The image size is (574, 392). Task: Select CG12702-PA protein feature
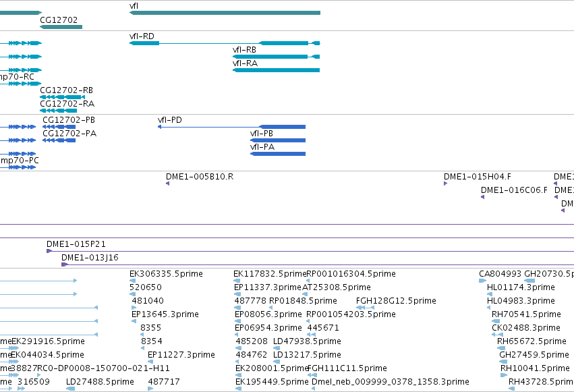click(59, 140)
